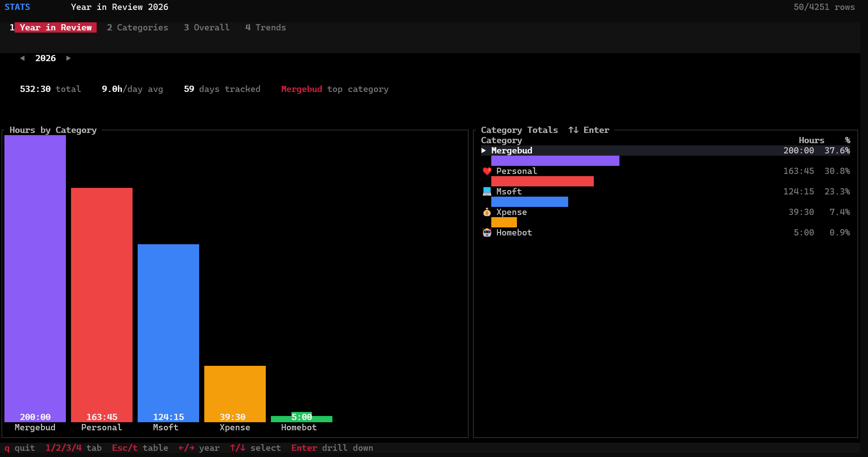Click the 163:45 hours cell in table
Screen dimensions: 868x457
[x=799, y=171]
